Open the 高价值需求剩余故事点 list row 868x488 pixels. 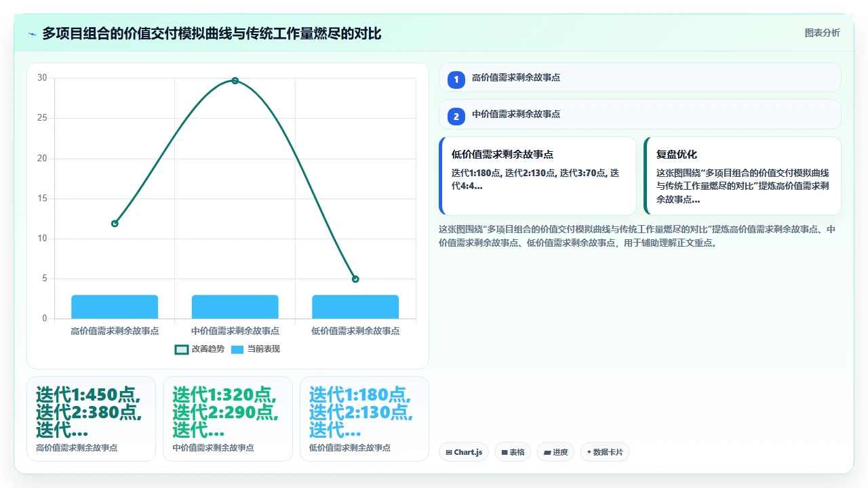(640, 77)
